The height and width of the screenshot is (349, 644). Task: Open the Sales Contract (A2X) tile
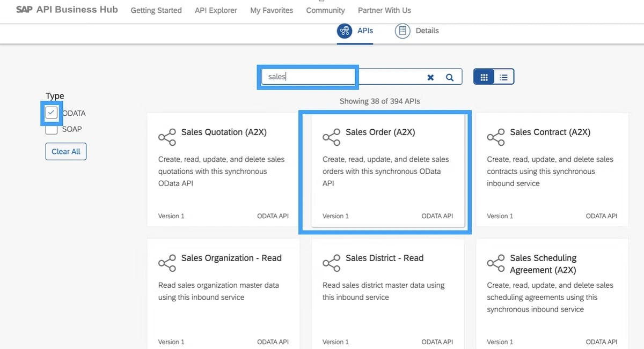coord(552,169)
